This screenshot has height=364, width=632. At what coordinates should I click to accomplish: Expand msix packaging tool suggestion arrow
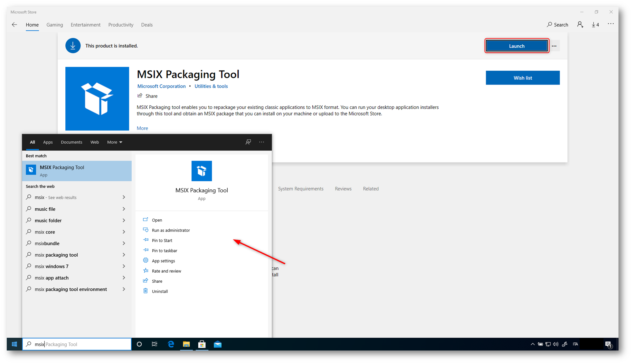point(124,255)
